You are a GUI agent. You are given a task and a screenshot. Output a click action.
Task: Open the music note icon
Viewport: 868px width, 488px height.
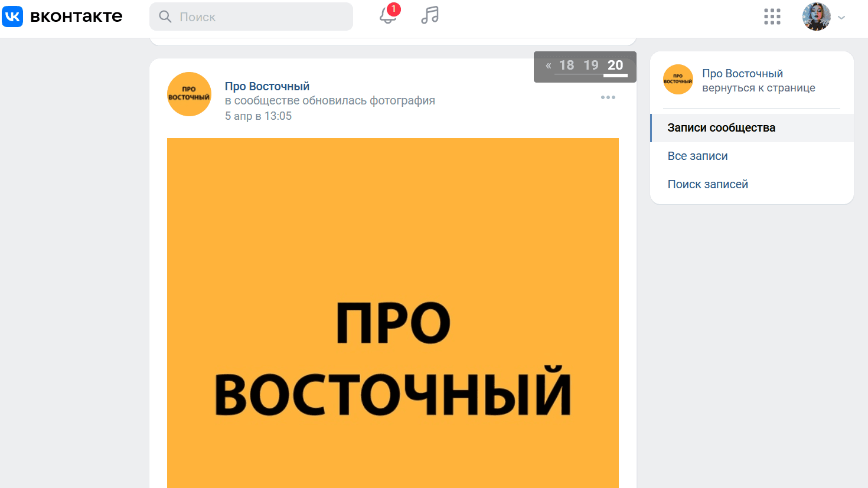pyautogui.click(x=430, y=15)
